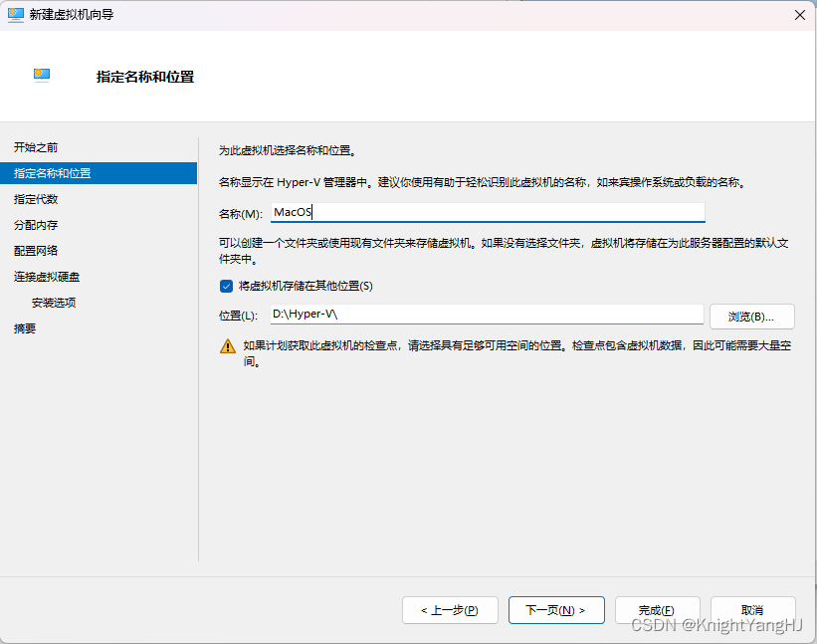Open the 分配内存 step
The width and height of the screenshot is (817, 644).
(36, 225)
